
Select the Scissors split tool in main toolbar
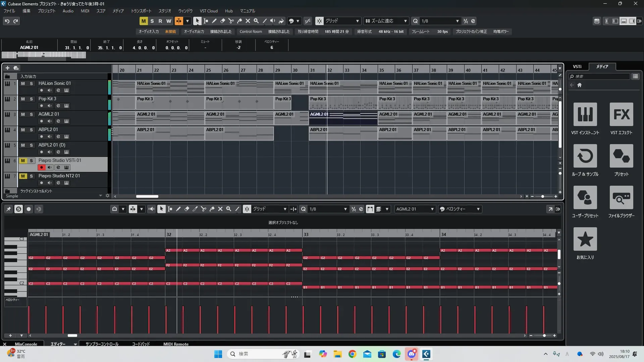click(x=231, y=21)
